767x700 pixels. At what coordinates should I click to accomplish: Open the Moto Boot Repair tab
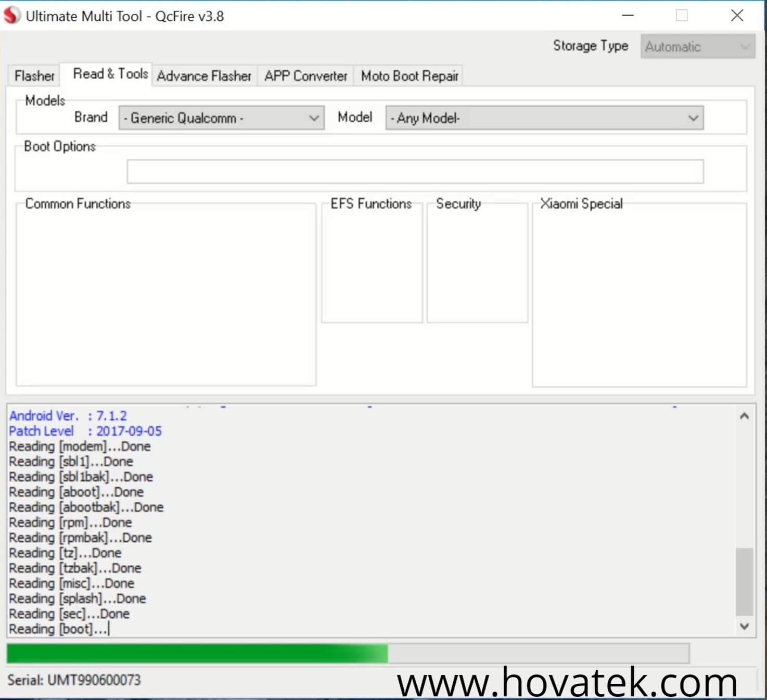pos(410,76)
